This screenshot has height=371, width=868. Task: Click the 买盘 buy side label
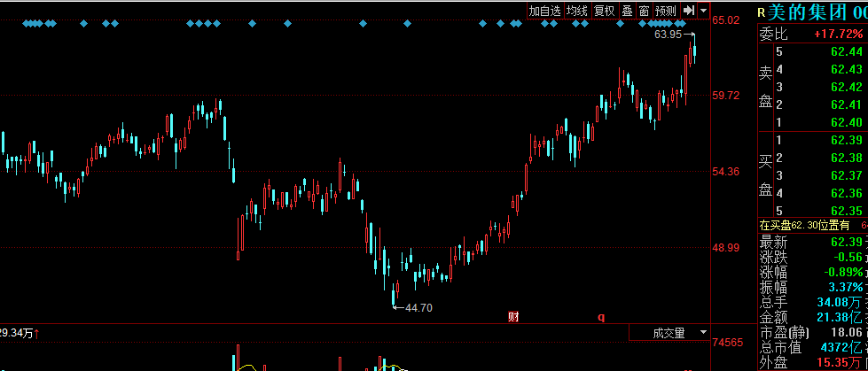[765, 175]
